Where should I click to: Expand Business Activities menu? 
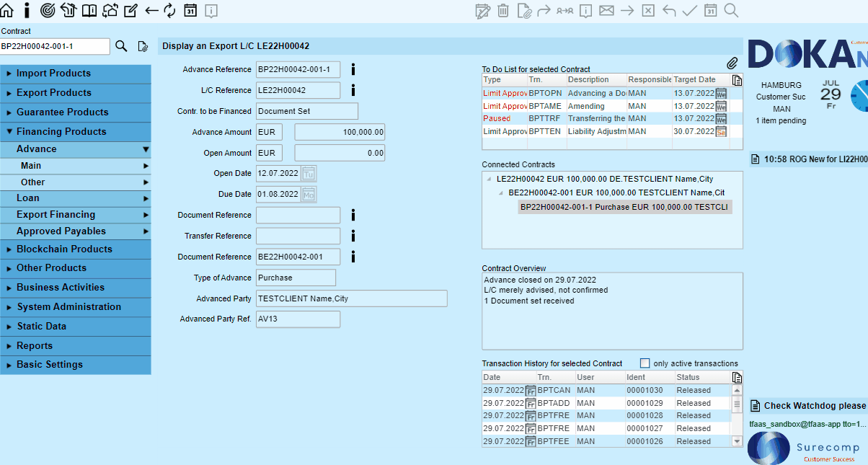(76, 288)
